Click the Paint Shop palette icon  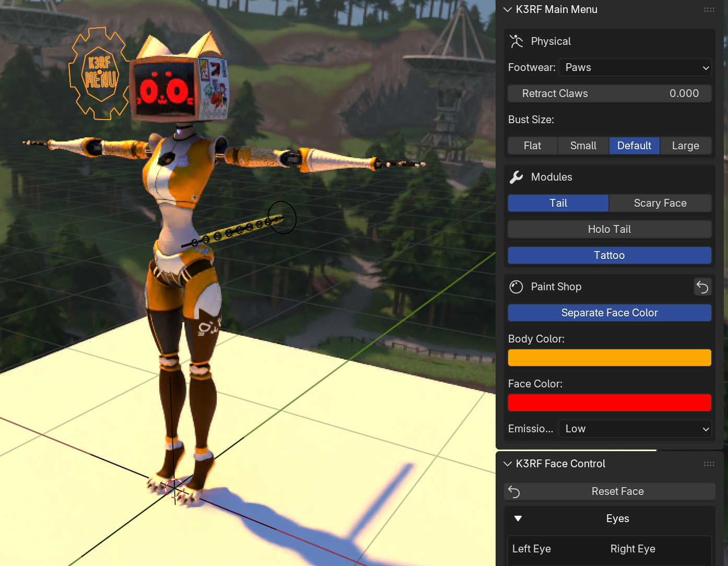point(516,287)
